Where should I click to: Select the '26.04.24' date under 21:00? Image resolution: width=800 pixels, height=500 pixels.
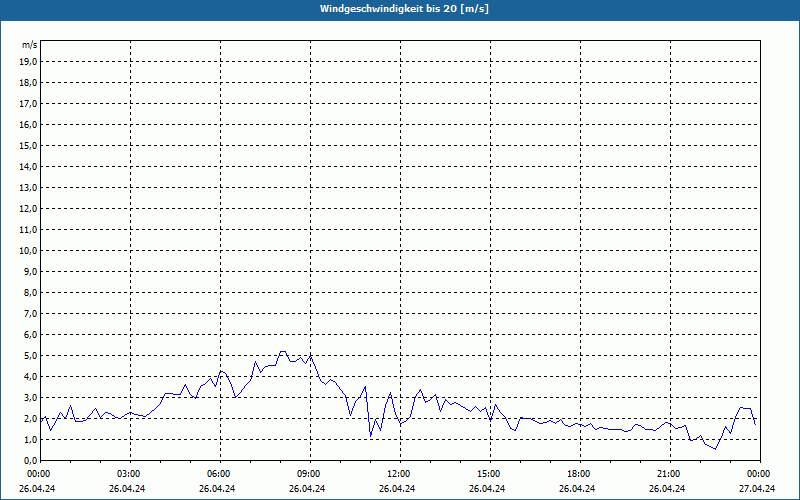[x=667, y=488]
